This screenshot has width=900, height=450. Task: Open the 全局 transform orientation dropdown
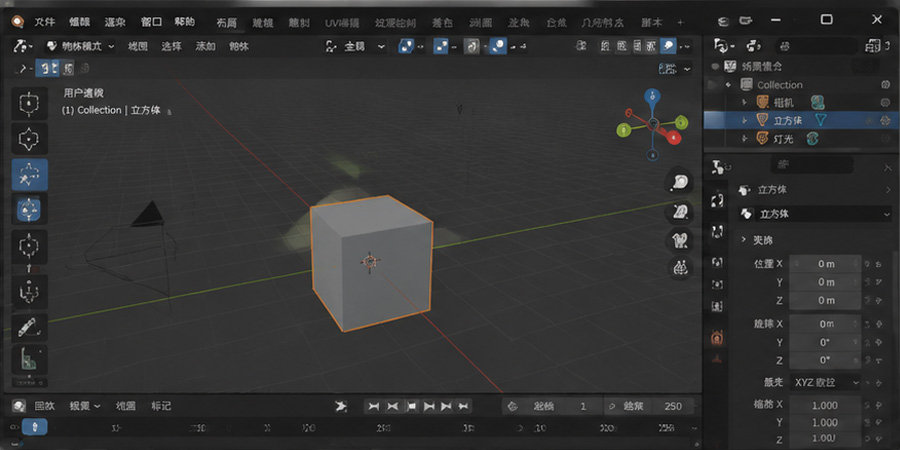[356, 46]
